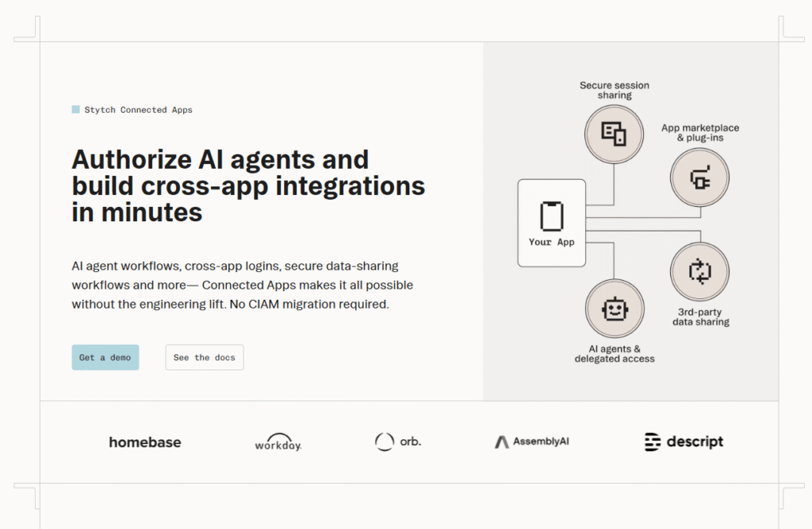Click the "Secure session sharing" text label
812x529 pixels.
coord(615,90)
